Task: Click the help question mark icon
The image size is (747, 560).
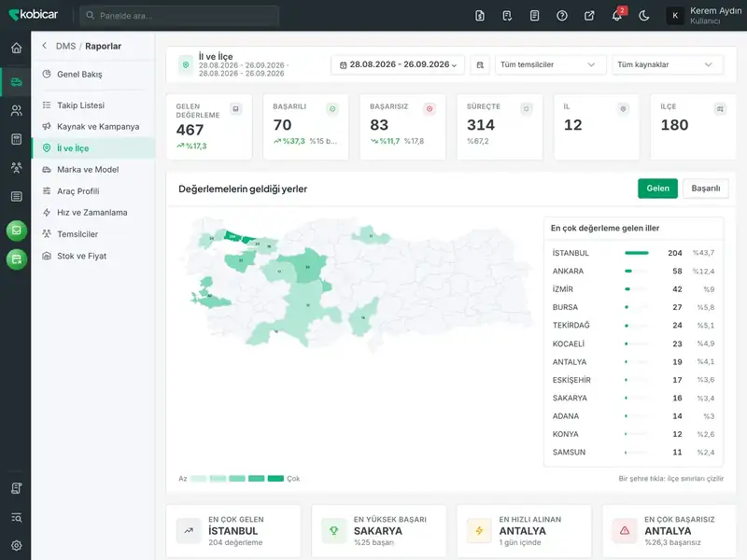Action: pyautogui.click(x=562, y=16)
